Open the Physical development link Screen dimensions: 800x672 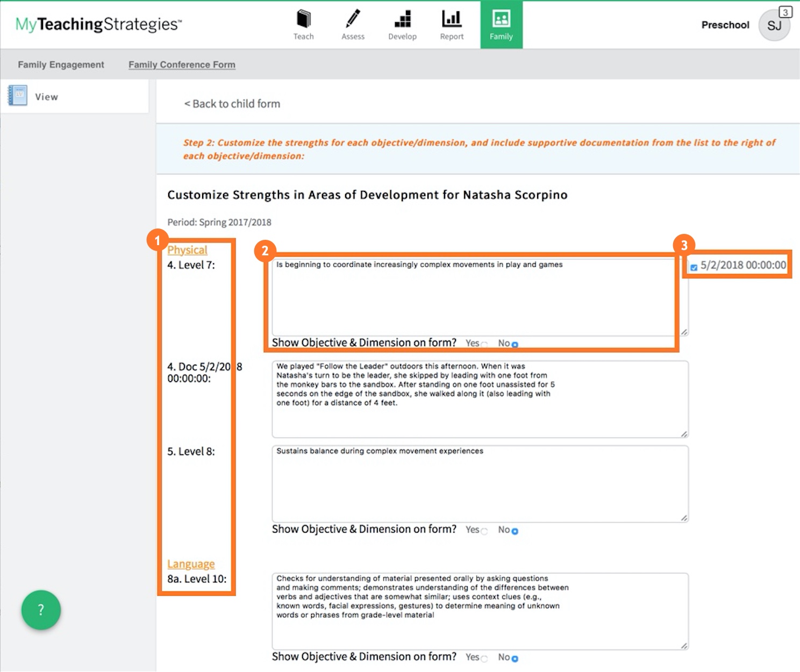click(187, 249)
